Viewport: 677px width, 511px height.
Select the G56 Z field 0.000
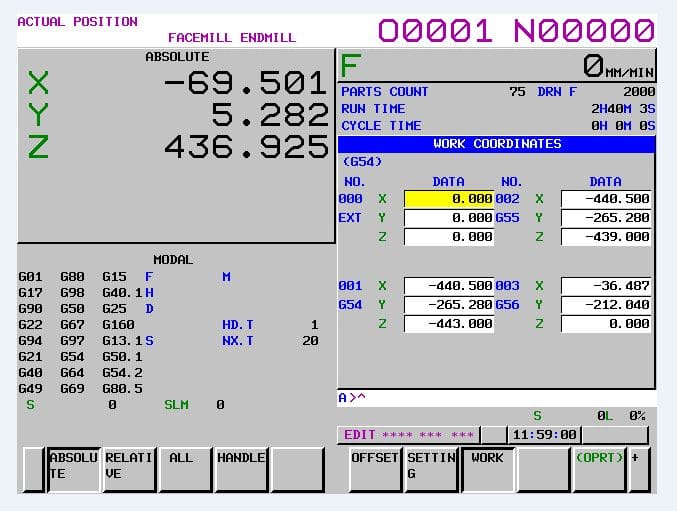(x=606, y=324)
